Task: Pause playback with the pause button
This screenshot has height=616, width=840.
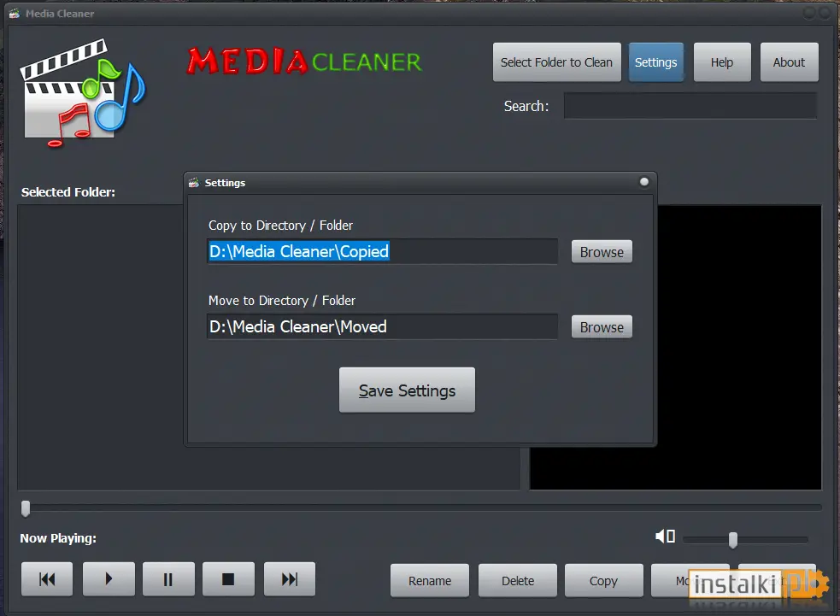Action: (x=168, y=579)
